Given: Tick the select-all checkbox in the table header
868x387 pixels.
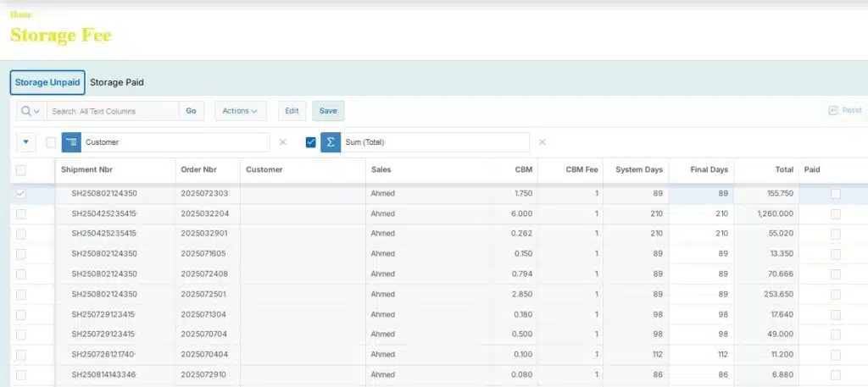Looking at the screenshot, I should tap(21, 170).
